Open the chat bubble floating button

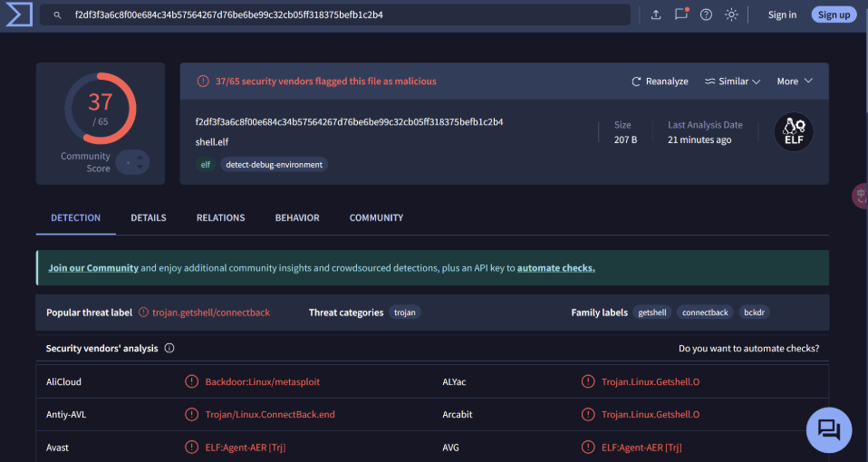coord(829,430)
